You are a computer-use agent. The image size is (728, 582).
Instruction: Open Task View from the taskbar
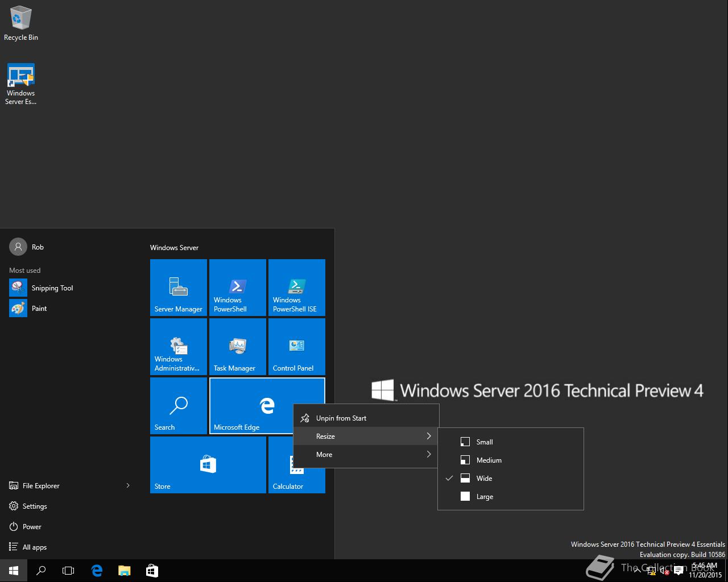[x=68, y=571]
